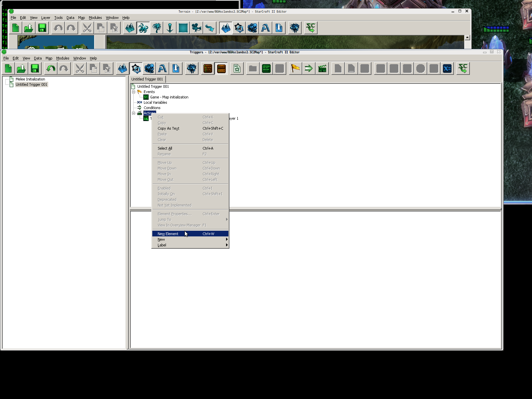Viewport: 532px width, 399px height.
Task: Collapse the Events tree node
Action: [134, 92]
